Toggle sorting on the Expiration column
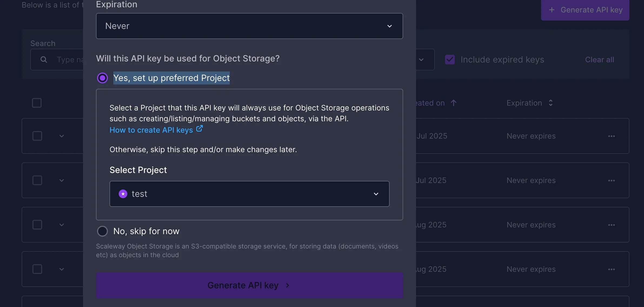The image size is (644, 307). [551, 103]
